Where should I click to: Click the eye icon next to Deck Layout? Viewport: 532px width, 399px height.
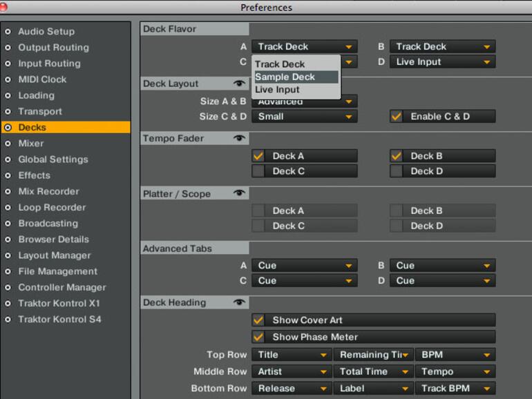click(239, 84)
